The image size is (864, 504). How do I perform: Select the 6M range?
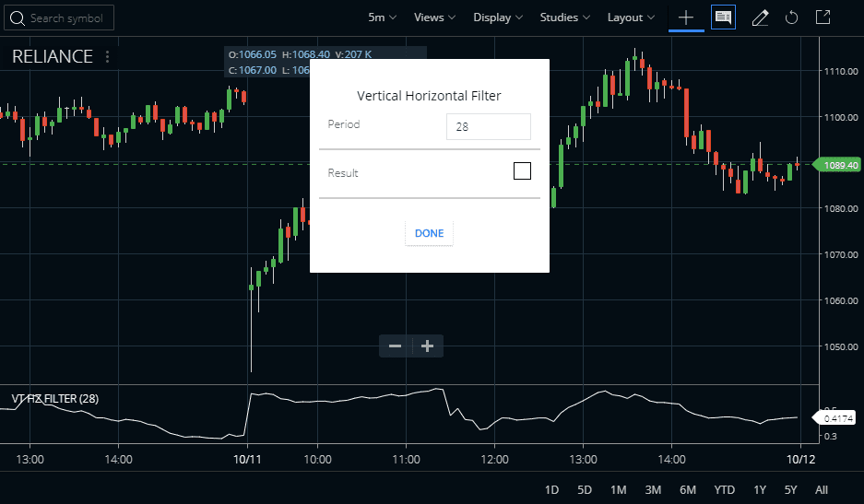[x=688, y=489]
